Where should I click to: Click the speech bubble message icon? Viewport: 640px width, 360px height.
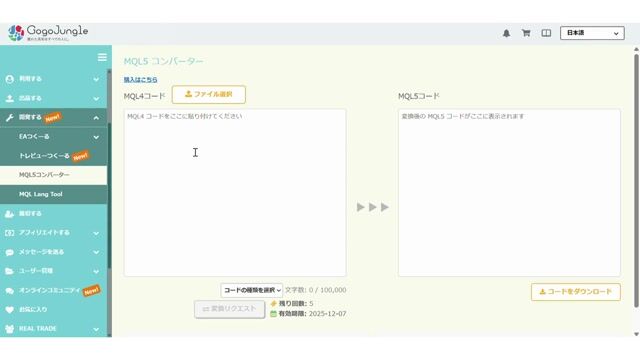(10, 252)
